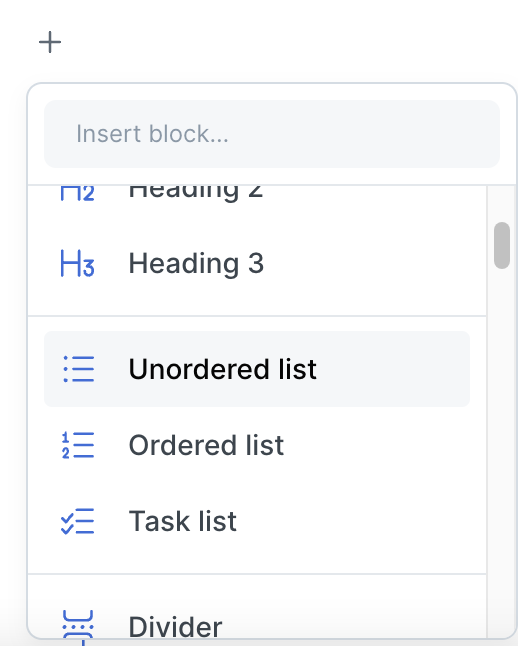Click the plus add-block icon
This screenshot has width=518, height=646.
(50, 42)
